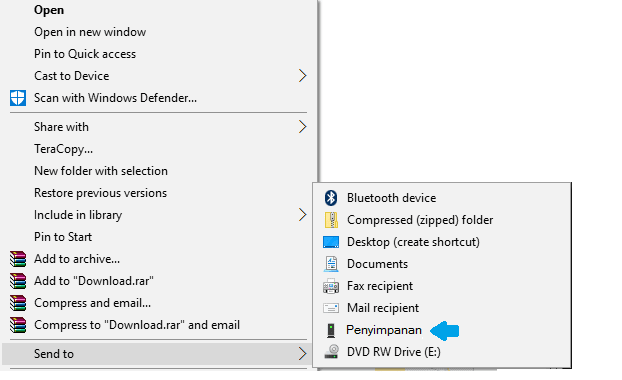Expand the Include in library arrow
The image size is (622, 380).
pyautogui.click(x=302, y=215)
